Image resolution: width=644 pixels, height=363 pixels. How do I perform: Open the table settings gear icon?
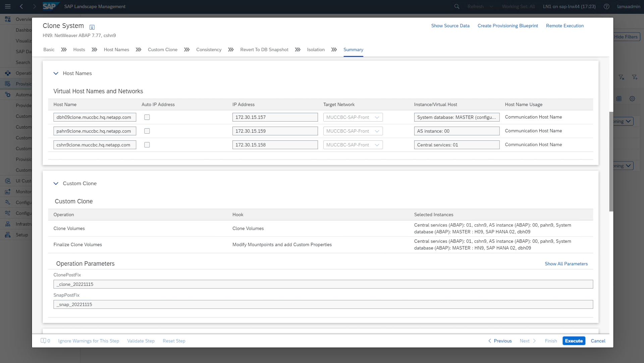coord(632,99)
